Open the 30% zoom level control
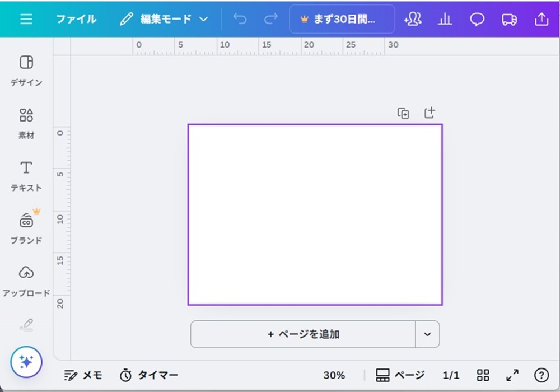The image size is (560, 392). (x=334, y=375)
